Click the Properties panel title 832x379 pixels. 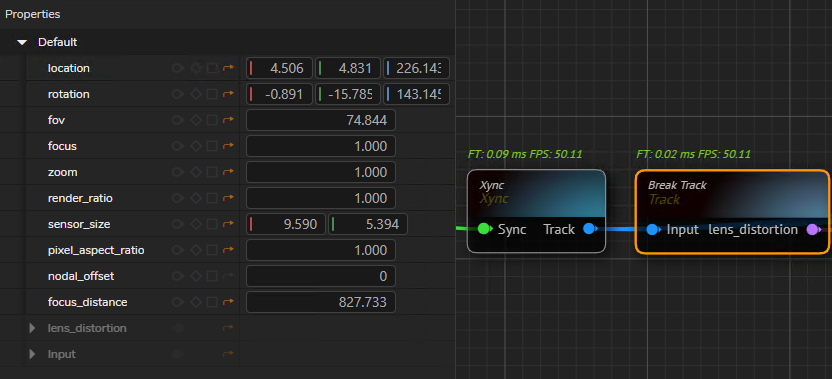pos(32,14)
